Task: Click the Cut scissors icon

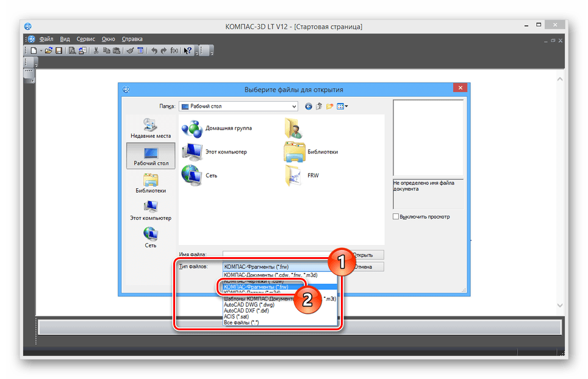Action: point(96,51)
